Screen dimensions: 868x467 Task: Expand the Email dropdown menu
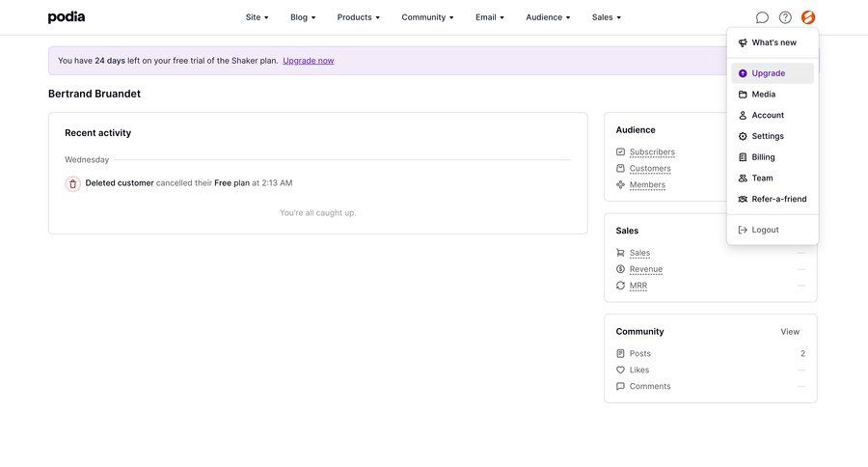tap(489, 17)
